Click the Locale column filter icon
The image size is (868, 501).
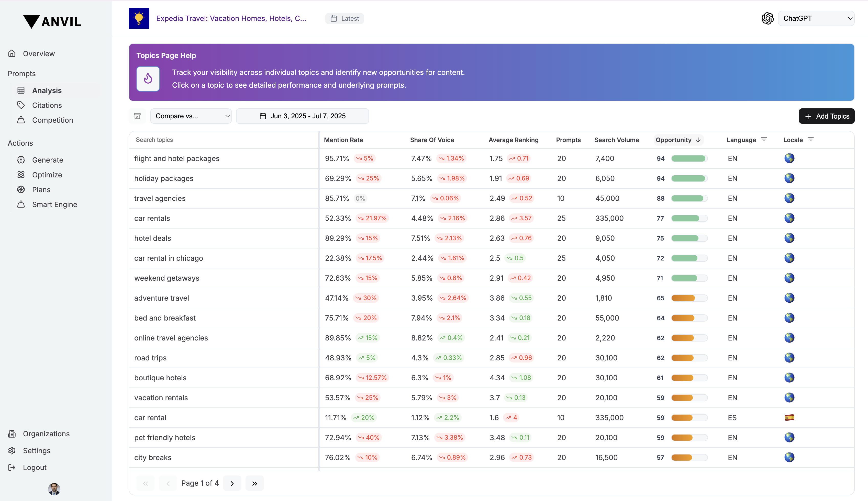coord(811,139)
